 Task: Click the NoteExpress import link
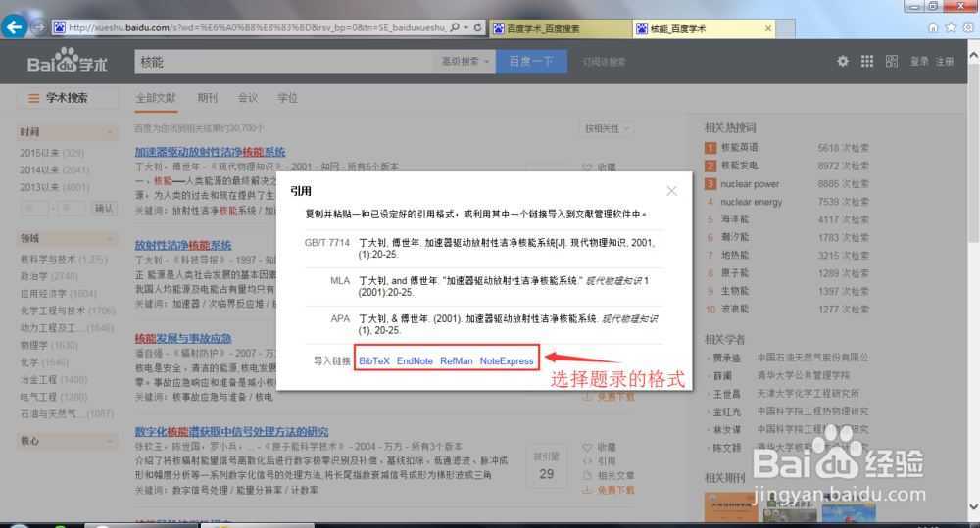tap(507, 361)
